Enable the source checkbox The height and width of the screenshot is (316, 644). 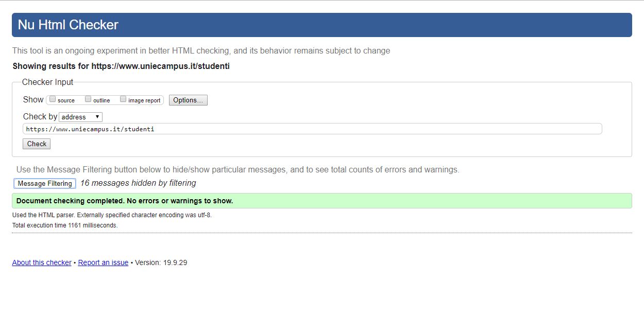[x=53, y=99]
